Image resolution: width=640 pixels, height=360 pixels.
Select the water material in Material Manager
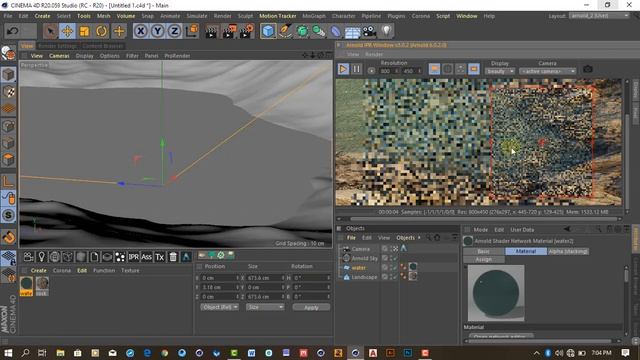coord(26,286)
